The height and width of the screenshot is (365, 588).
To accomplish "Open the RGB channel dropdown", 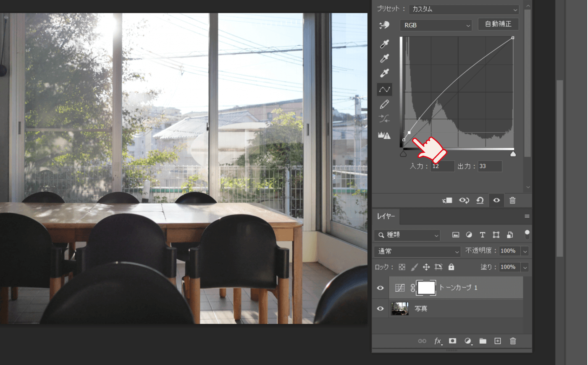I will tap(436, 25).
